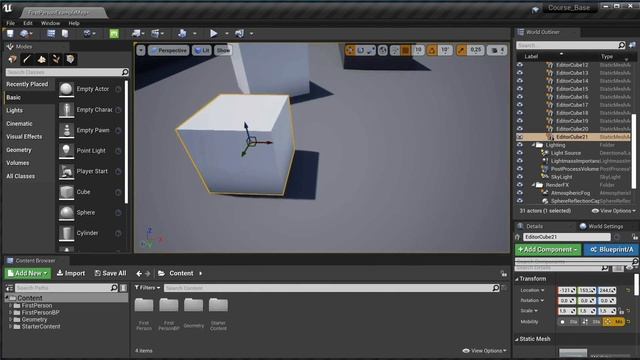Click the Launch toolbar icon
640x360 pixels.
pos(240,33)
